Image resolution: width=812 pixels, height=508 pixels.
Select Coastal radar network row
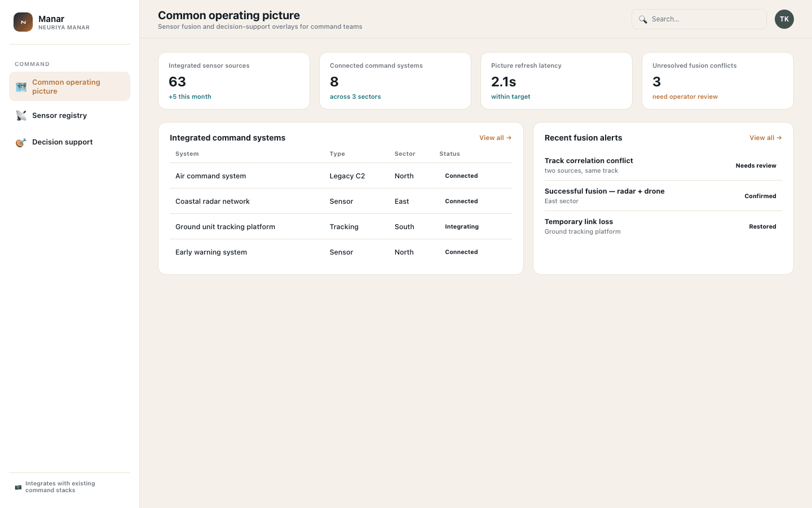341,202
